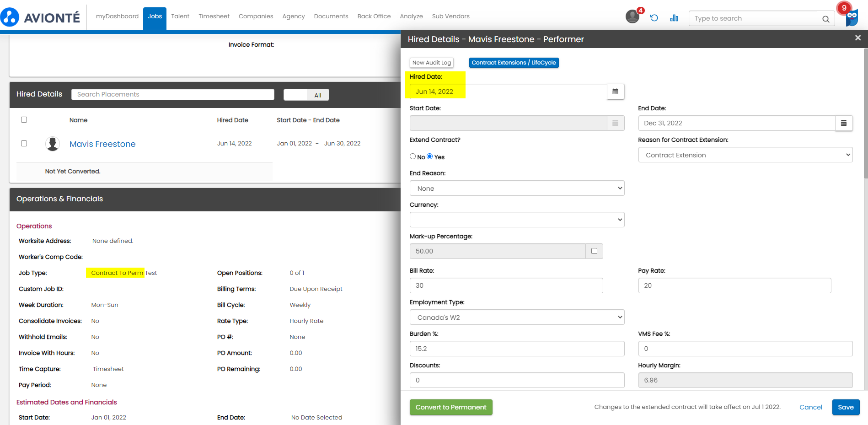Image resolution: width=868 pixels, height=425 pixels.
Task: Switch to the Timesheet tab
Action: click(214, 16)
